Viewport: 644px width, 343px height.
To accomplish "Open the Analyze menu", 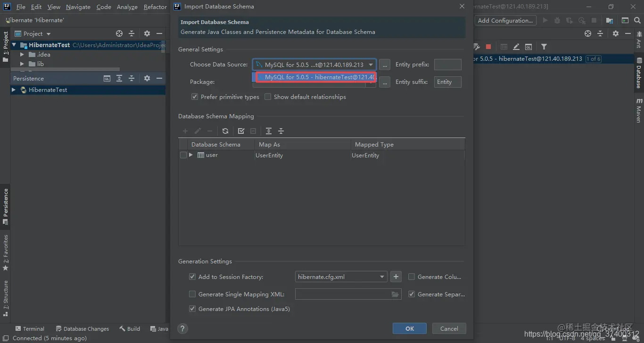I will pyautogui.click(x=127, y=7).
